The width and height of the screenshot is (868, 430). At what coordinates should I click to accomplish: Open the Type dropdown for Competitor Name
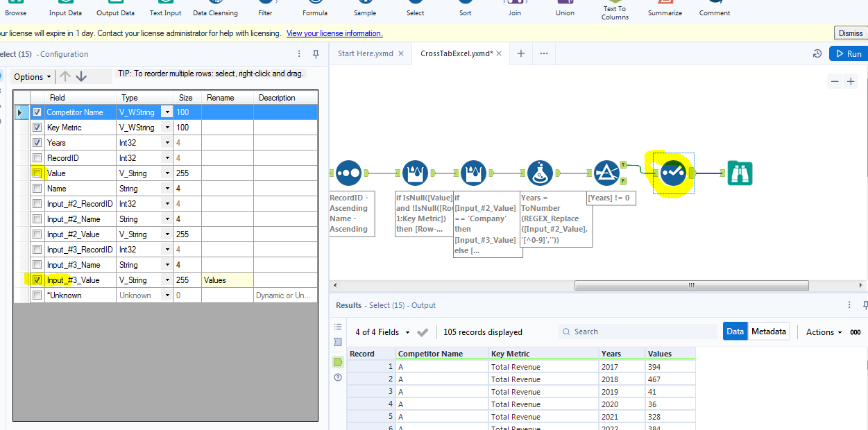point(167,112)
